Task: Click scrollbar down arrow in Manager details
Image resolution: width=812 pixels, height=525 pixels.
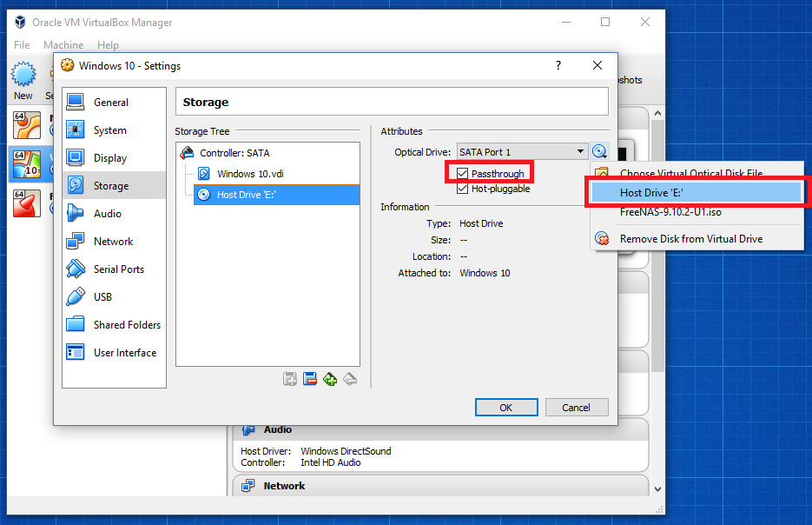Action: [x=657, y=488]
